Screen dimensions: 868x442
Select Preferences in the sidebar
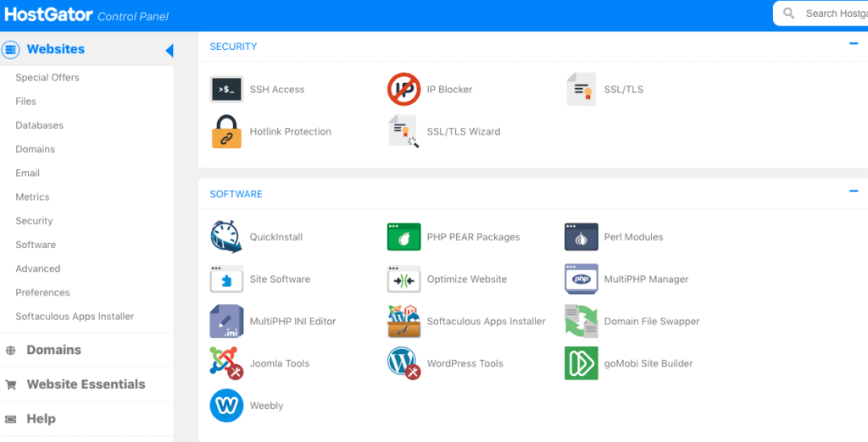click(42, 292)
